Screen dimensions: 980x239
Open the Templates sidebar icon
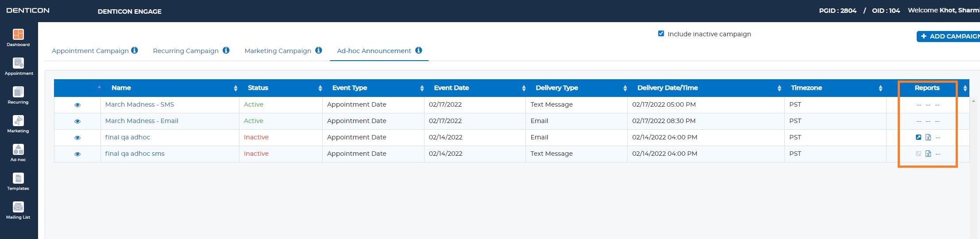18,178
